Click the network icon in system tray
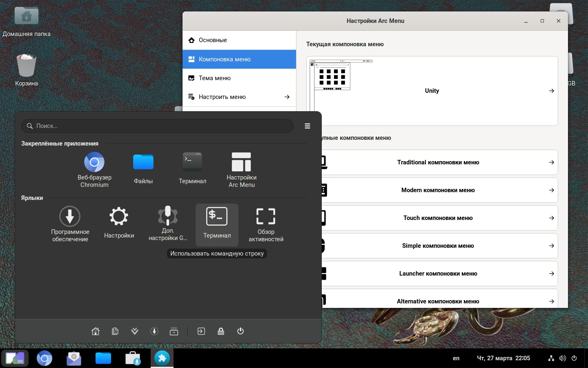This screenshot has width=588, height=368. click(551, 358)
